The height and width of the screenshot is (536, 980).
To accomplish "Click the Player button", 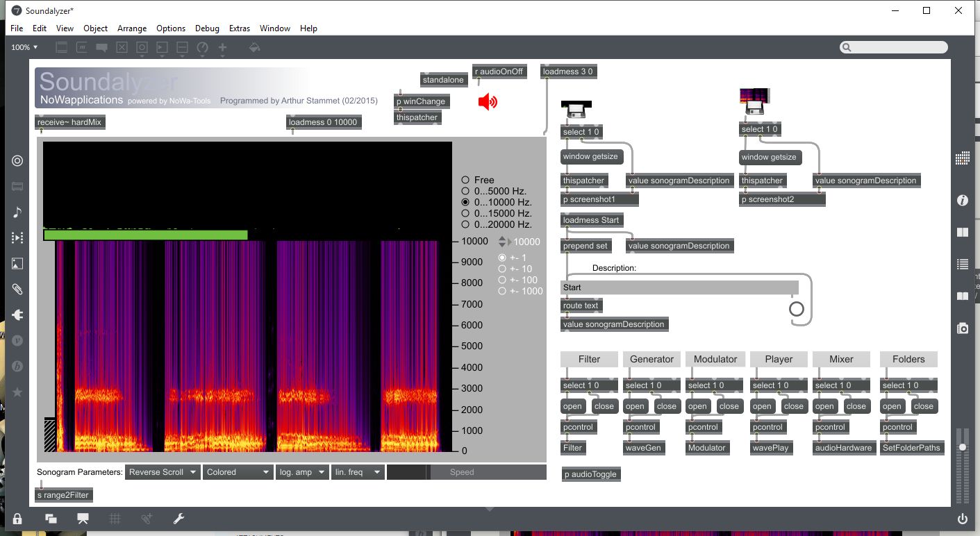I will (x=779, y=359).
